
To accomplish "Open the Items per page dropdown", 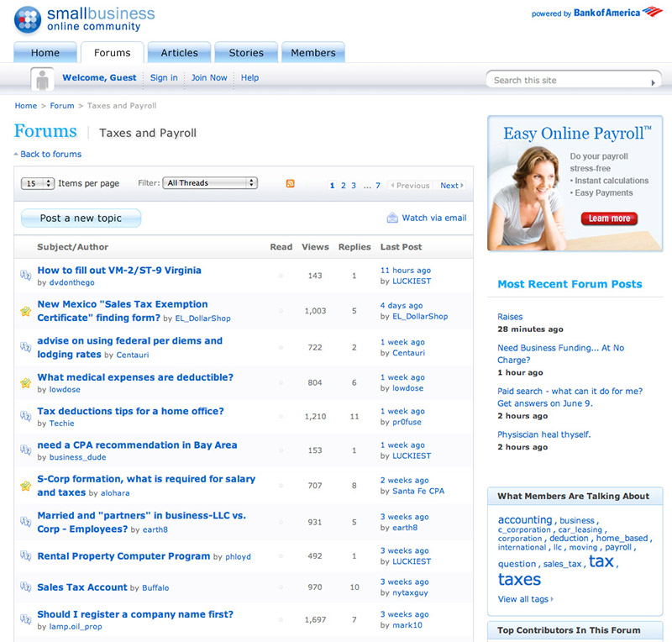I will coord(39,183).
